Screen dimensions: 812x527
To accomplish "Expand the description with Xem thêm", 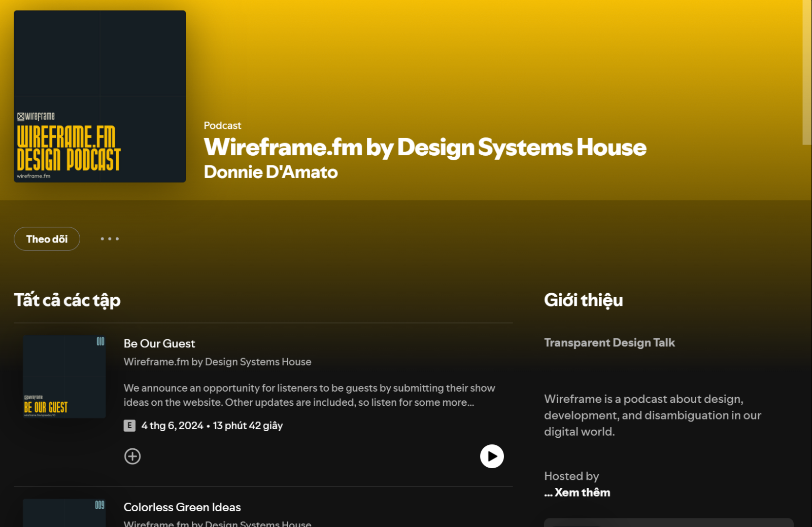I will 582,493.
